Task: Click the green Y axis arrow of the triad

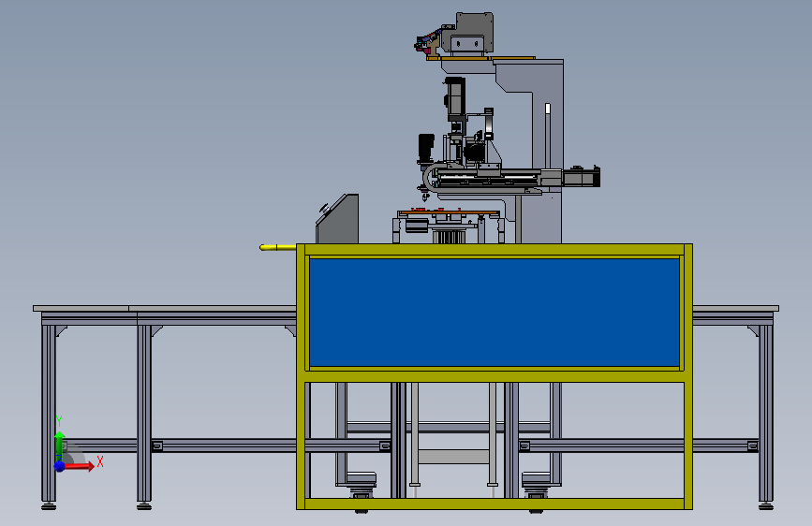Action: (60, 445)
